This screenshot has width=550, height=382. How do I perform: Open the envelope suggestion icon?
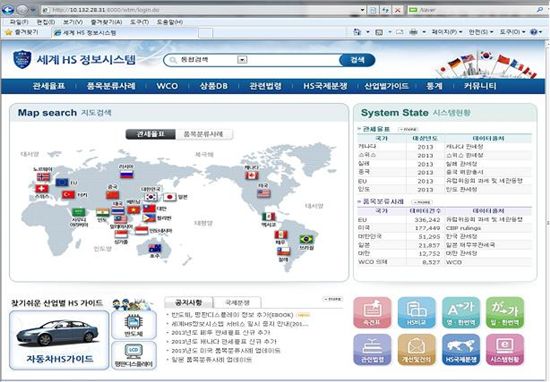[x=416, y=349]
